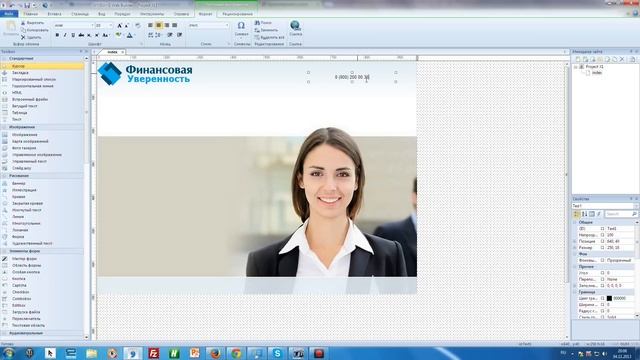Toggle italic formatting in the ribbon
The width and height of the screenshot is (640, 360).
point(65,36)
